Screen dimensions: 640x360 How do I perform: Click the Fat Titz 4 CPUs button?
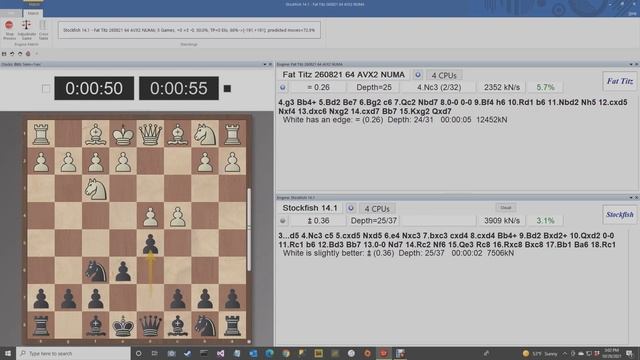click(444, 76)
